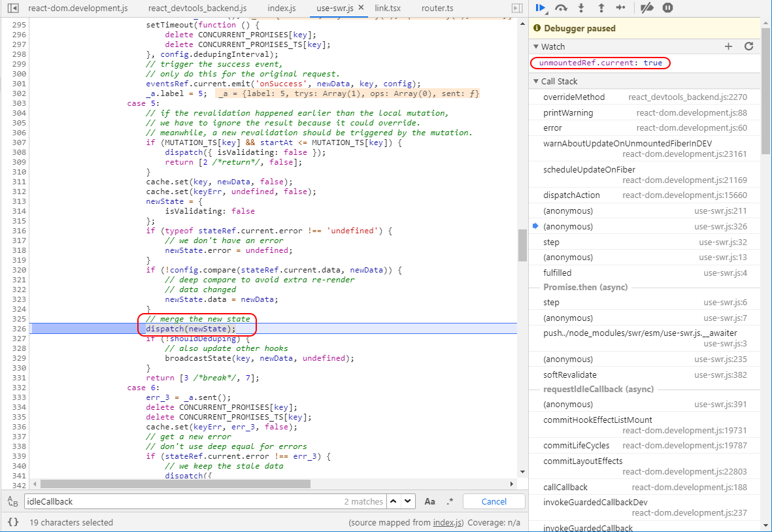Viewport: 772px width, 532px height.
Task: Click the Step arrow icon in debugger toolbar
Action: click(x=621, y=8)
